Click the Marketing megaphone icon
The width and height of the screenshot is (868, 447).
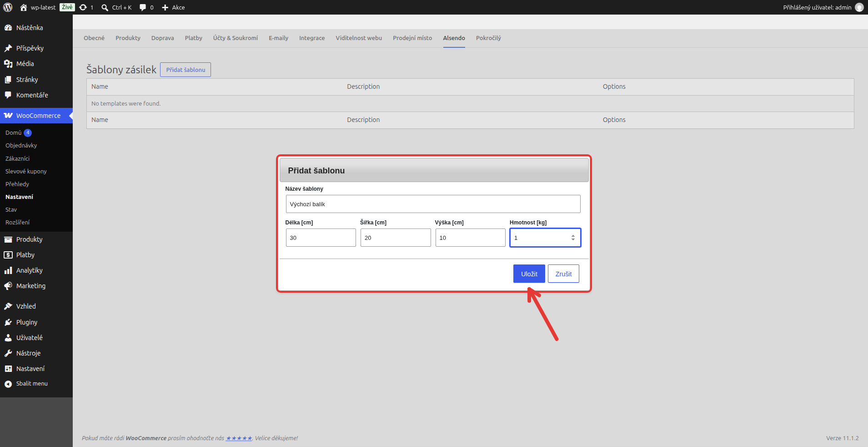pos(8,286)
